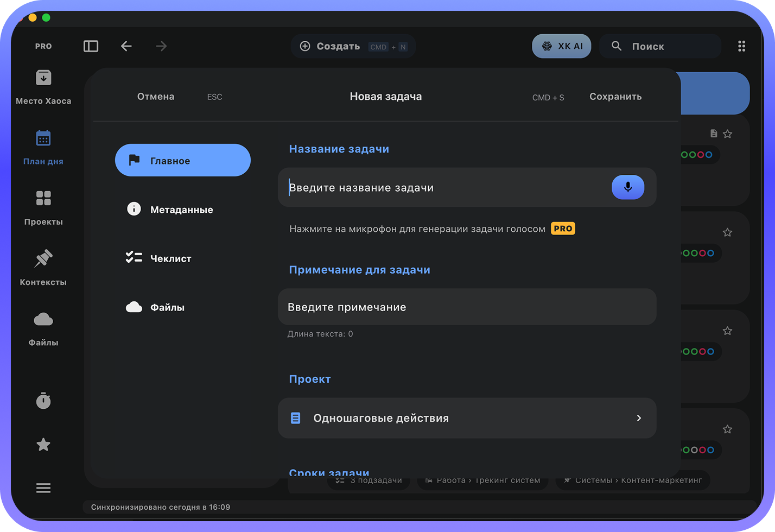
Task: Click the CMD + S shortcut hint
Action: [548, 98]
